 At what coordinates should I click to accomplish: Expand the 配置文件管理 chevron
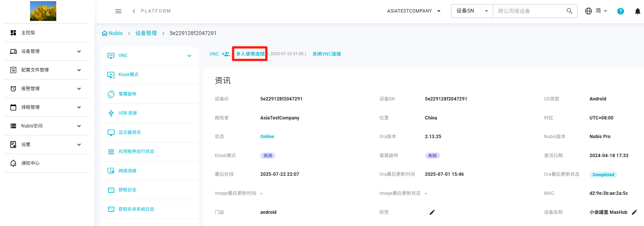[79, 70]
